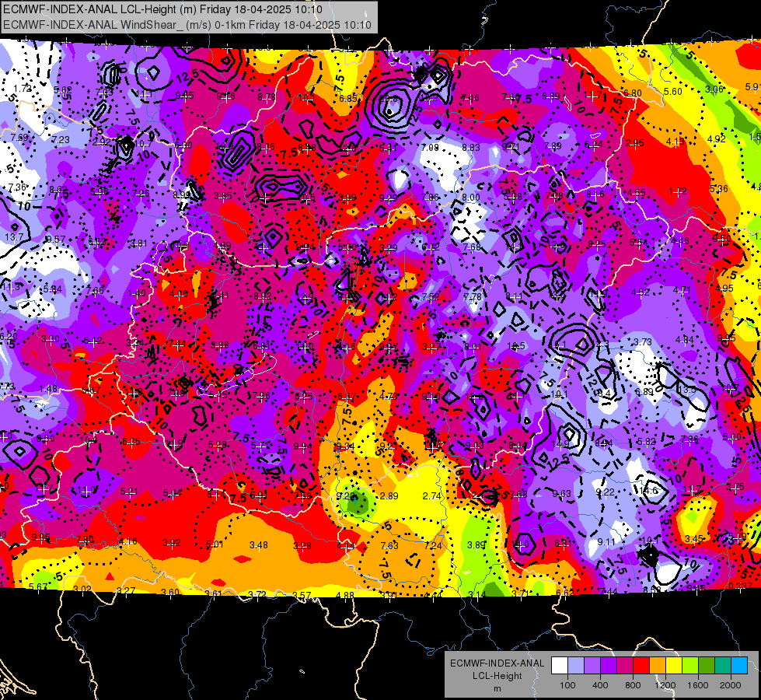This screenshot has width=761, height=700.
Task: Click the 1200 tick label in the legend
Action: coord(665,685)
